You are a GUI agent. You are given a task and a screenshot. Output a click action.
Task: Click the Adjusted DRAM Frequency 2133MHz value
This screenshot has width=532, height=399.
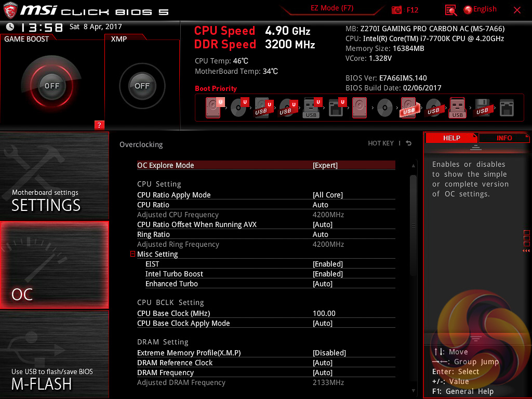(x=328, y=382)
